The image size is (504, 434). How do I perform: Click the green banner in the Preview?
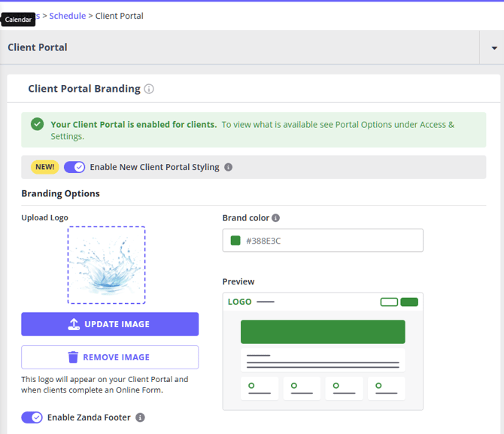click(323, 332)
